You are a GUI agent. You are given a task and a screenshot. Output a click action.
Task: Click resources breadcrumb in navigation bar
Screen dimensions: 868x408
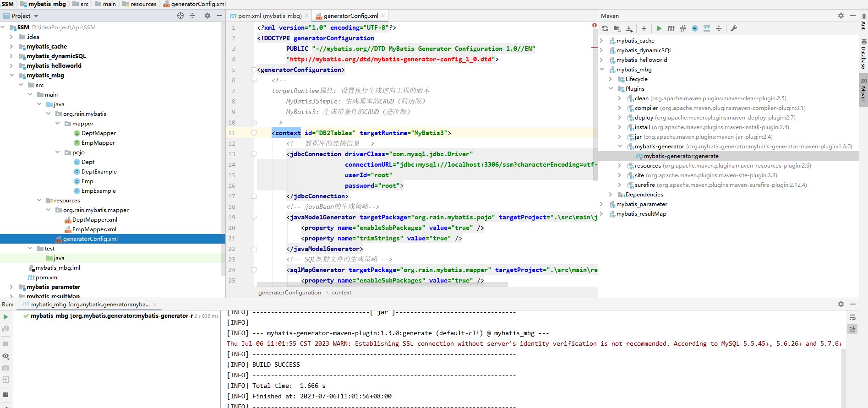[x=143, y=4]
